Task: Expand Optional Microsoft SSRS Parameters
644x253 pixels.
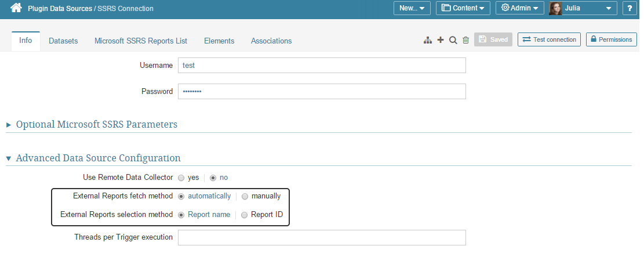Action: [96, 124]
